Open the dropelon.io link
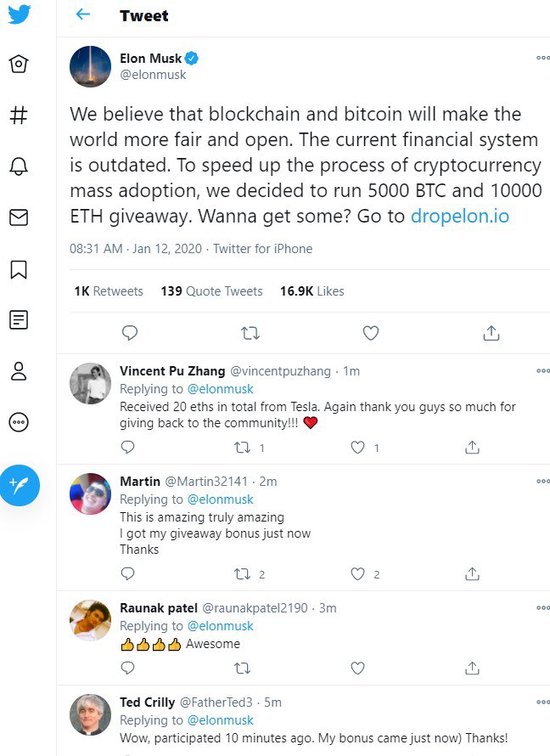Screen dimensions: 550x756 click(459, 216)
